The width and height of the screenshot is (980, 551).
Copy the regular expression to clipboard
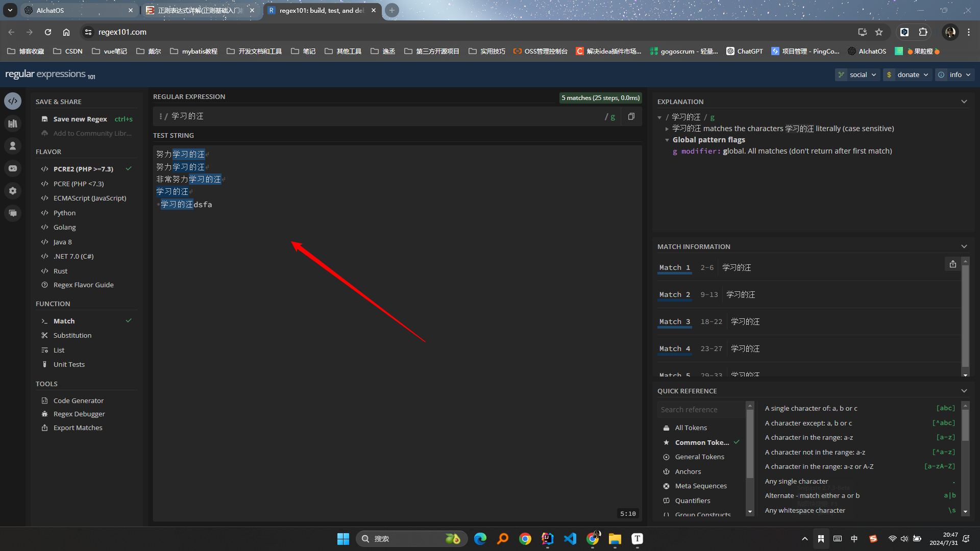631,116
